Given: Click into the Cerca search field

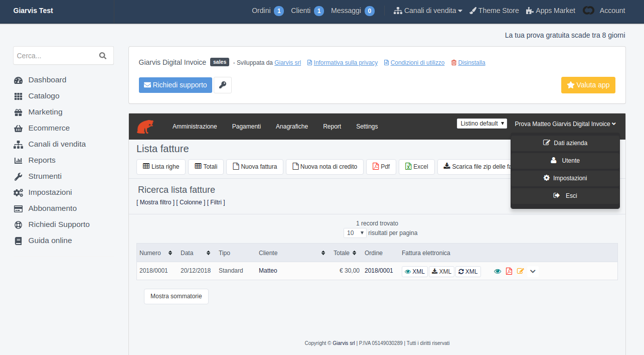Looking at the screenshot, I should 55,56.
